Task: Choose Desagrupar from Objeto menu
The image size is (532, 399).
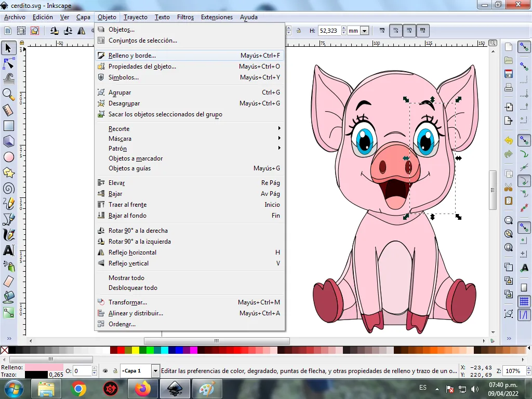Action: click(189, 103)
